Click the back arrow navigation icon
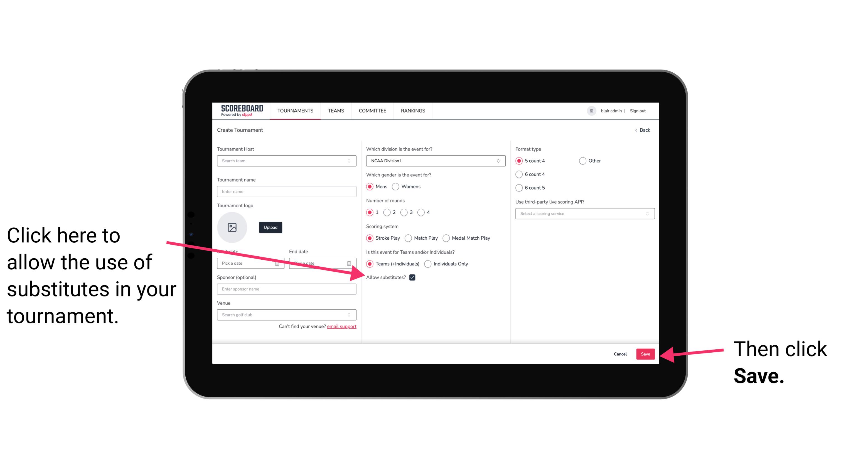The height and width of the screenshot is (467, 868). 636,130
